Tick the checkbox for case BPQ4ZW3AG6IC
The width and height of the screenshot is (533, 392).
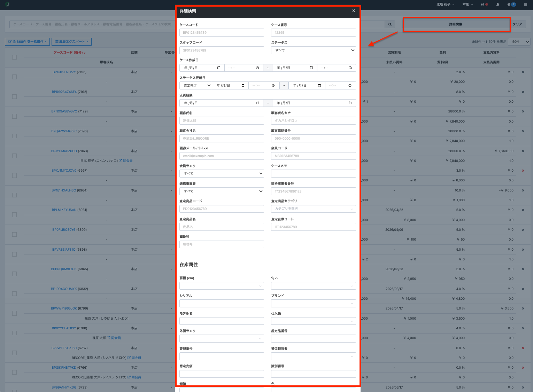pyautogui.click(x=14, y=136)
